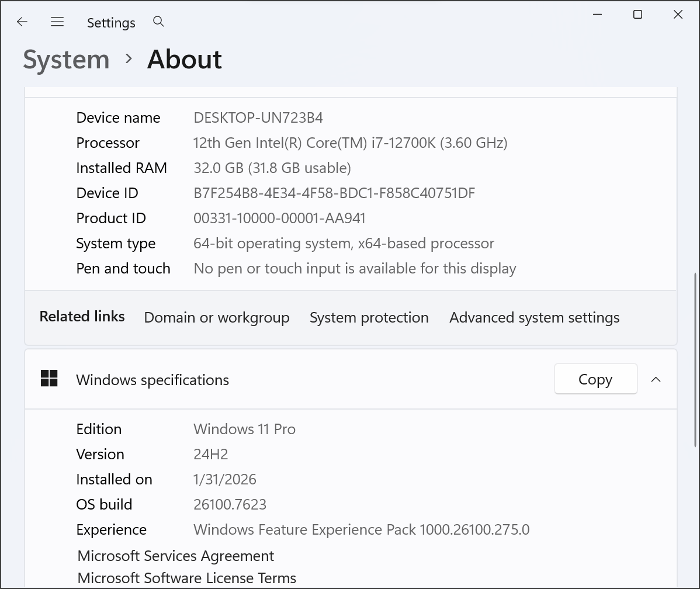Viewport: 700px width, 589px height.
Task: Click the Device ID value text
Action: (334, 193)
